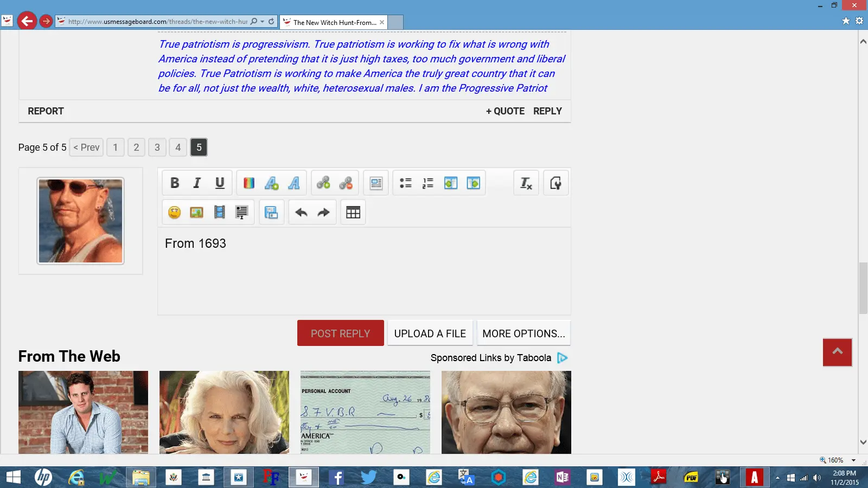Go to page 3 of the thread

[157, 147]
